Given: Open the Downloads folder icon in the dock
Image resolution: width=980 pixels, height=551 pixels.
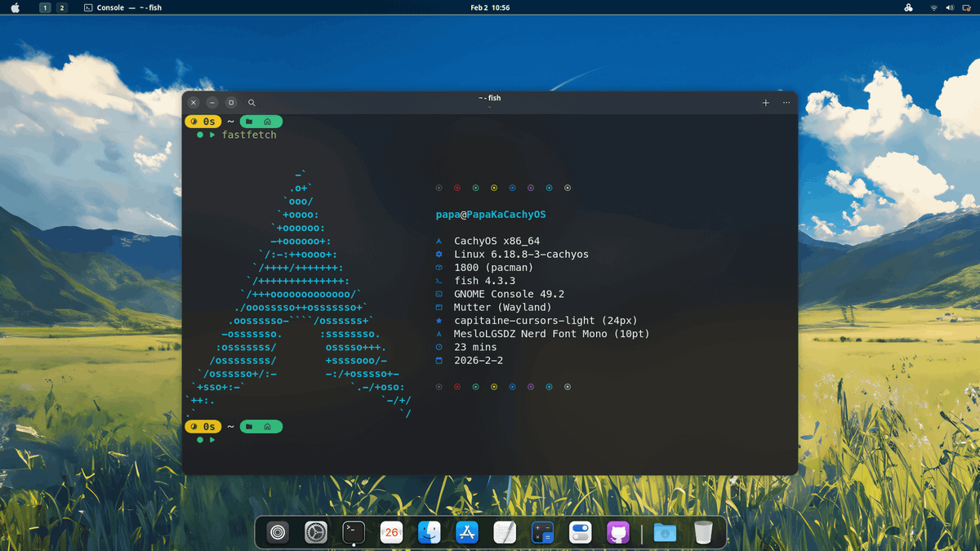Looking at the screenshot, I should click(665, 533).
